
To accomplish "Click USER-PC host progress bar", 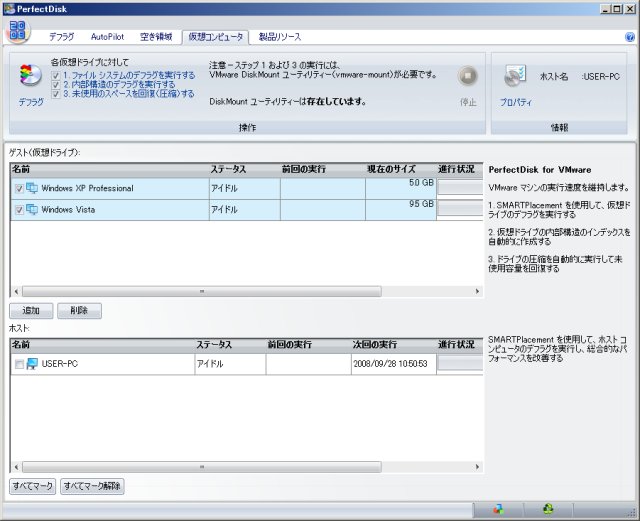I will coord(460,363).
